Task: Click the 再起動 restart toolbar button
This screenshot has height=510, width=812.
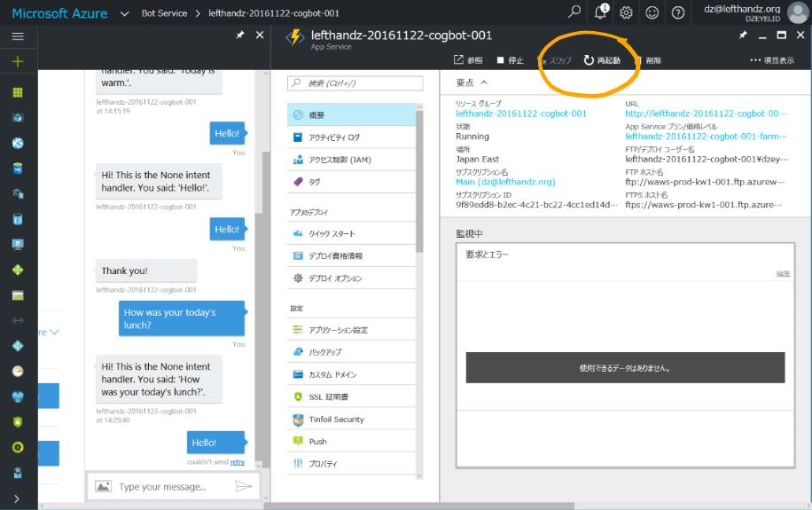Action: [x=602, y=60]
